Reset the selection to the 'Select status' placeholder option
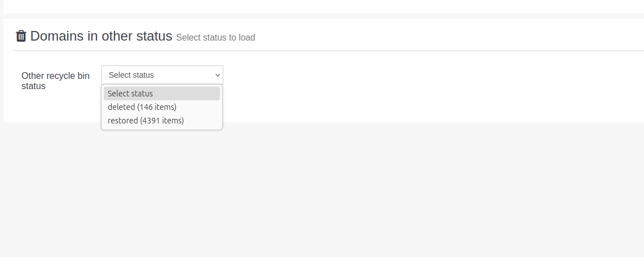Image resolution: width=644 pixels, height=279 pixels. tap(162, 94)
